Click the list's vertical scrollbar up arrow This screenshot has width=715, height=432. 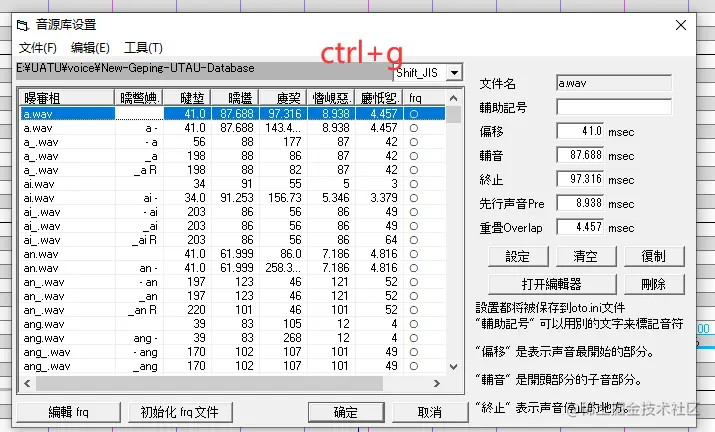coord(453,98)
